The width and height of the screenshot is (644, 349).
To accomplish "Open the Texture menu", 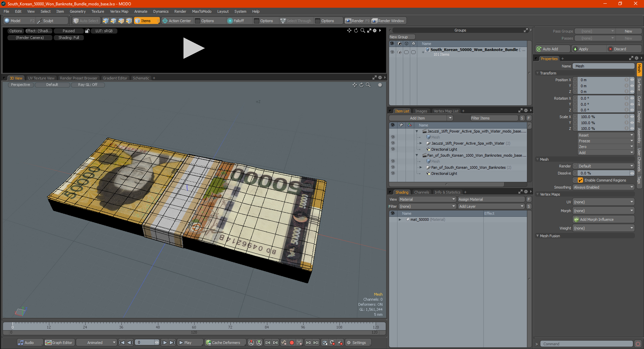I will tap(98, 11).
